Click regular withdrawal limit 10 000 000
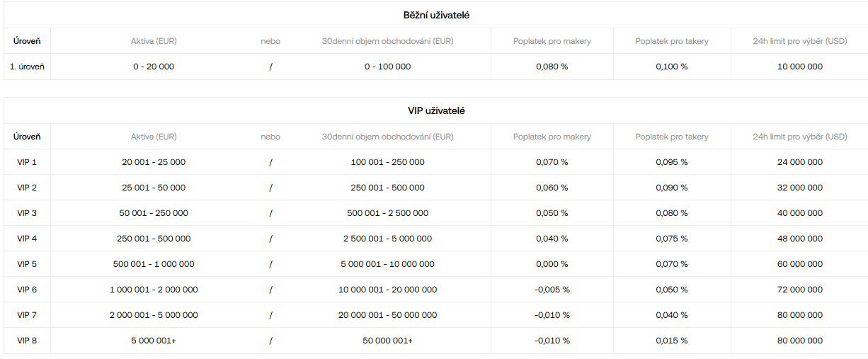 pos(799,67)
